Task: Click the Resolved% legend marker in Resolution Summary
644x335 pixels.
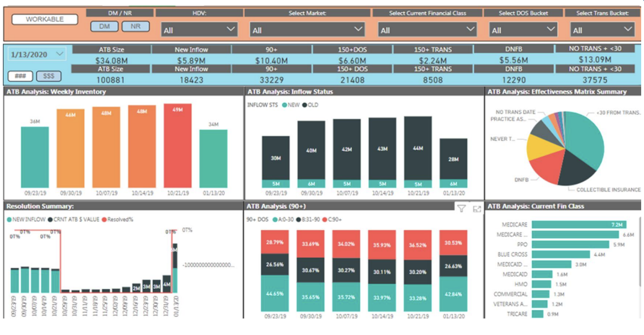Action: (104, 219)
